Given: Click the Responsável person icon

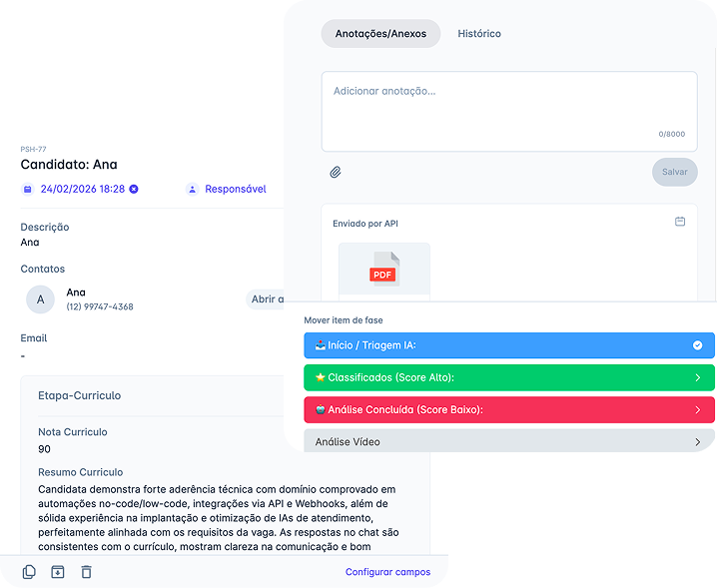Looking at the screenshot, I should pos(192,189).
